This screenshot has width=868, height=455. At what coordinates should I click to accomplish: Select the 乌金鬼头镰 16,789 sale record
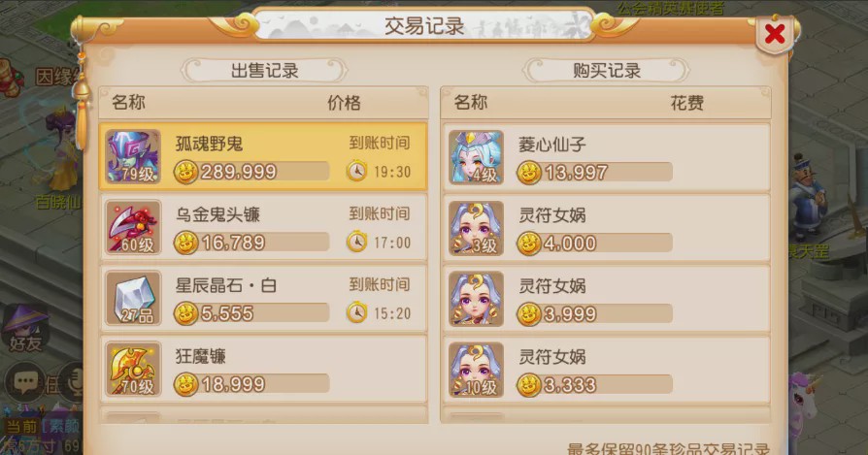263,227
